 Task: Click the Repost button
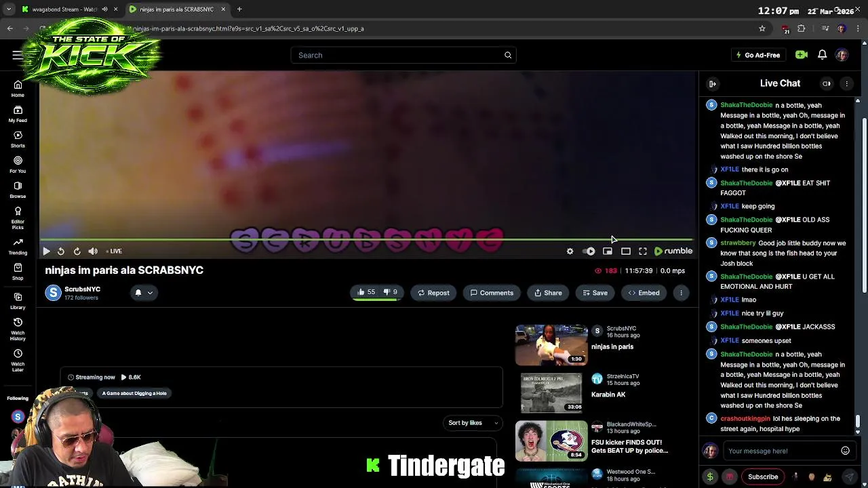tap(433, 293)
